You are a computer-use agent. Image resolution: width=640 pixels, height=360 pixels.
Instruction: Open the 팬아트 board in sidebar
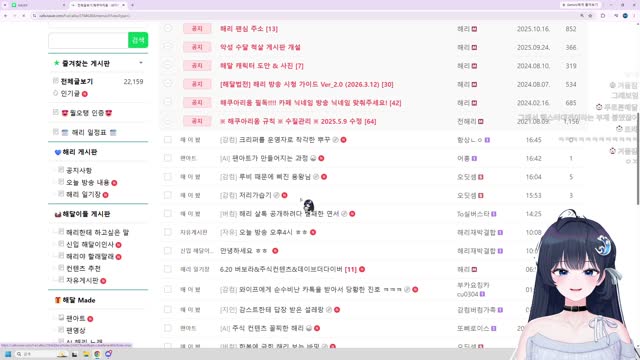click(x=76, y=318)
